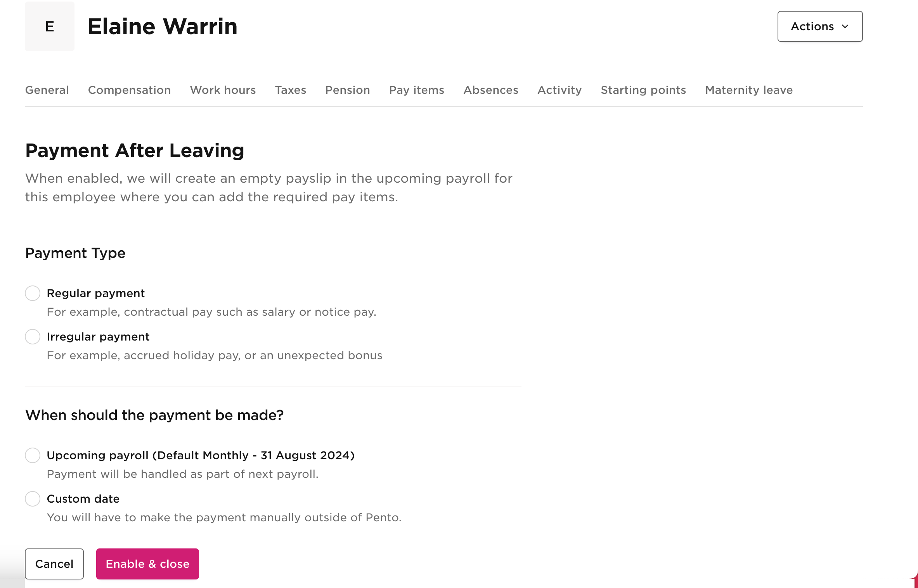The image size is (918, 588).
Task: Open the Maternity leave tab
Action: coord(748,90)
